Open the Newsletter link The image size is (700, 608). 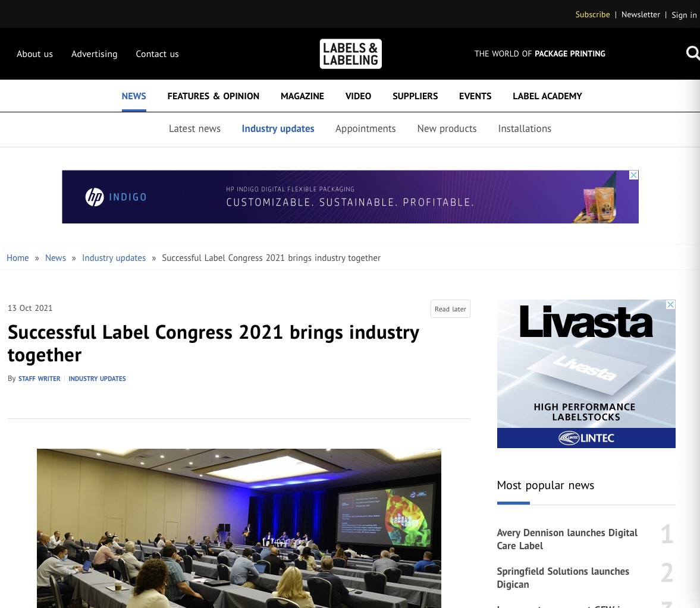point(641,14)
